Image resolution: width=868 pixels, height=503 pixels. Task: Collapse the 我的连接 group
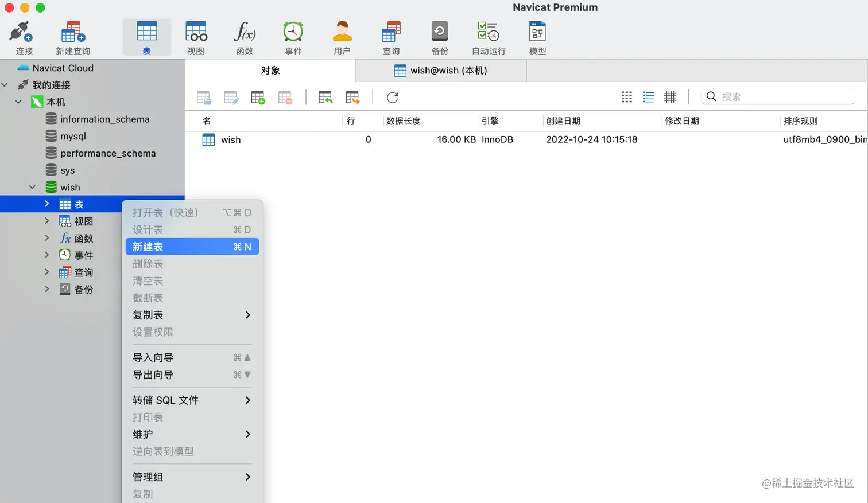(5, 85)
